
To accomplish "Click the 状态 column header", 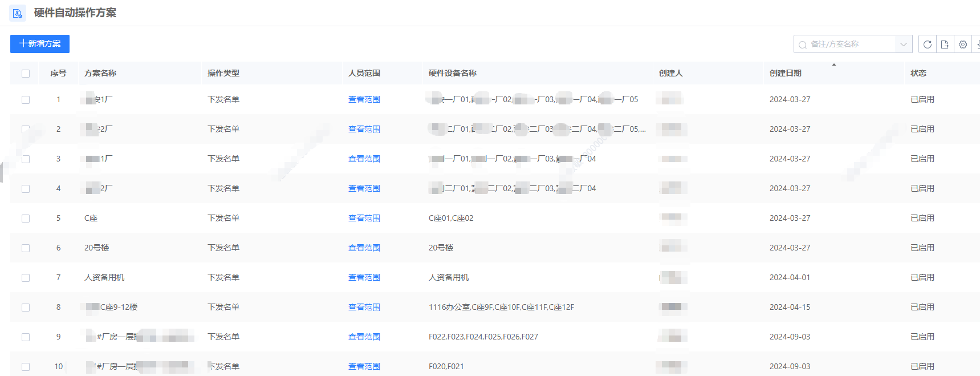I will [918, 74].
